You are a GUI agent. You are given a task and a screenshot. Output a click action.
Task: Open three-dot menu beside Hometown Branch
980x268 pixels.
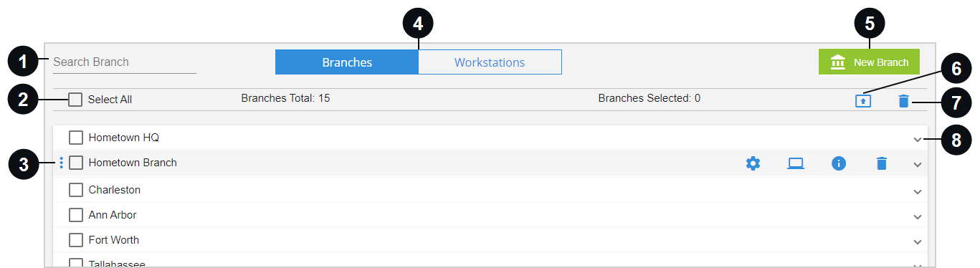[x=61, y=163]
